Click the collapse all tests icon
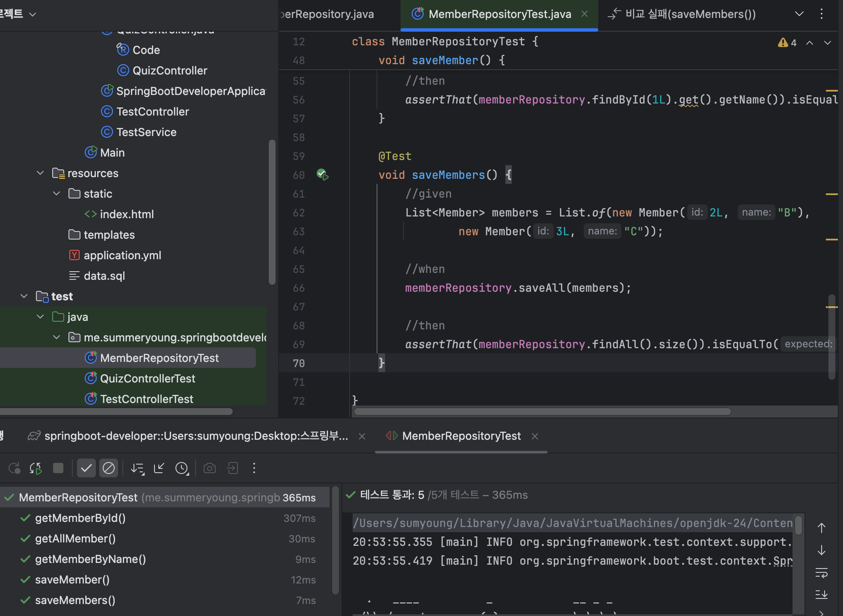Screen dimensions: 843x616 click(x=159, y=468)
